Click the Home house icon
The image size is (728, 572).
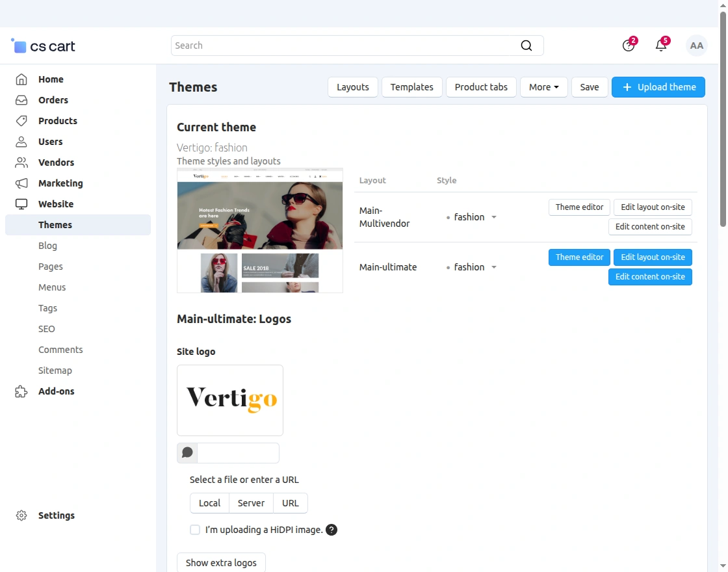[x=21, y=79]
